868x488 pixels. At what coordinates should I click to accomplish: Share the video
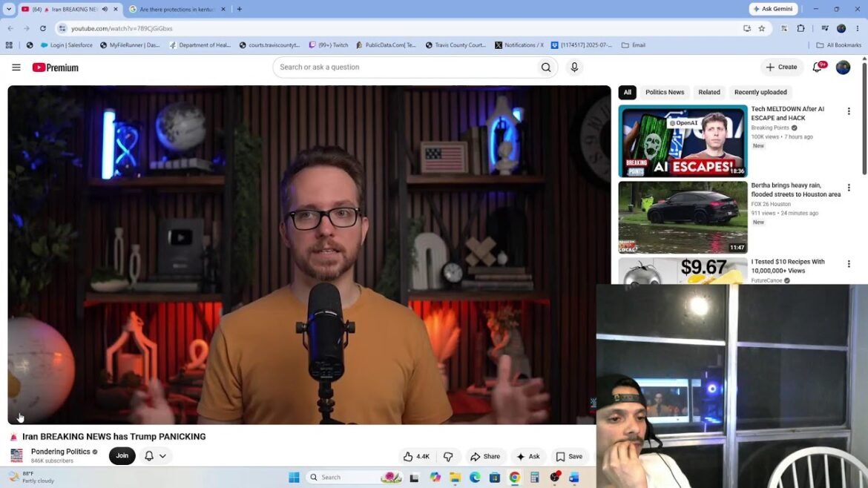485,456
